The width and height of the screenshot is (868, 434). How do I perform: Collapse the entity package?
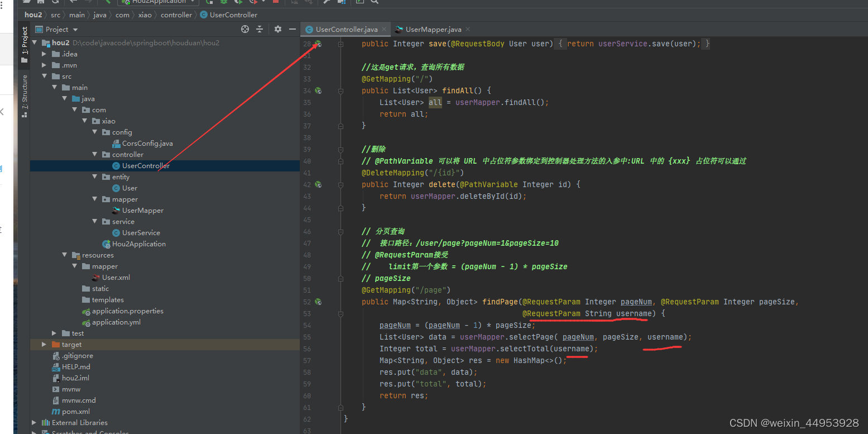(x=95, y=177)
